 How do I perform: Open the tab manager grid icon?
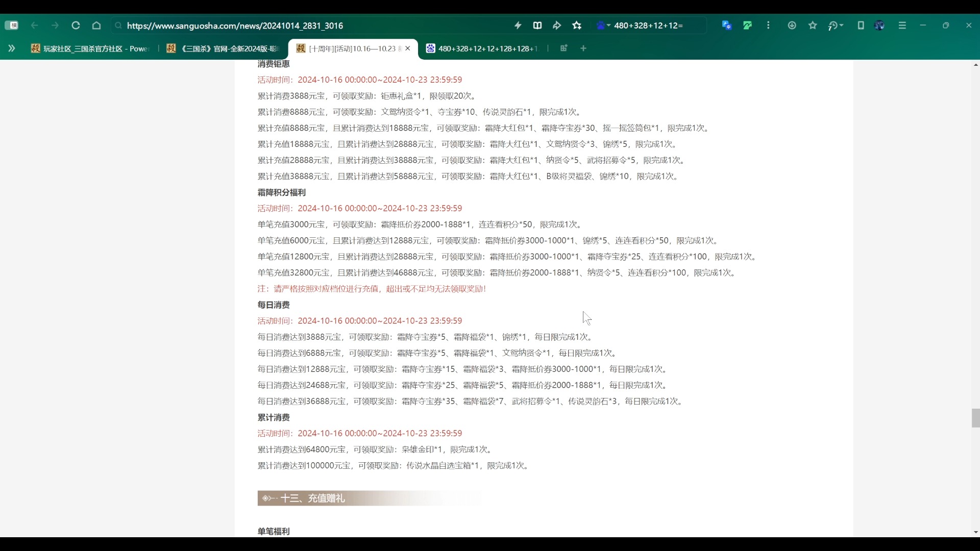coord(563,48)
